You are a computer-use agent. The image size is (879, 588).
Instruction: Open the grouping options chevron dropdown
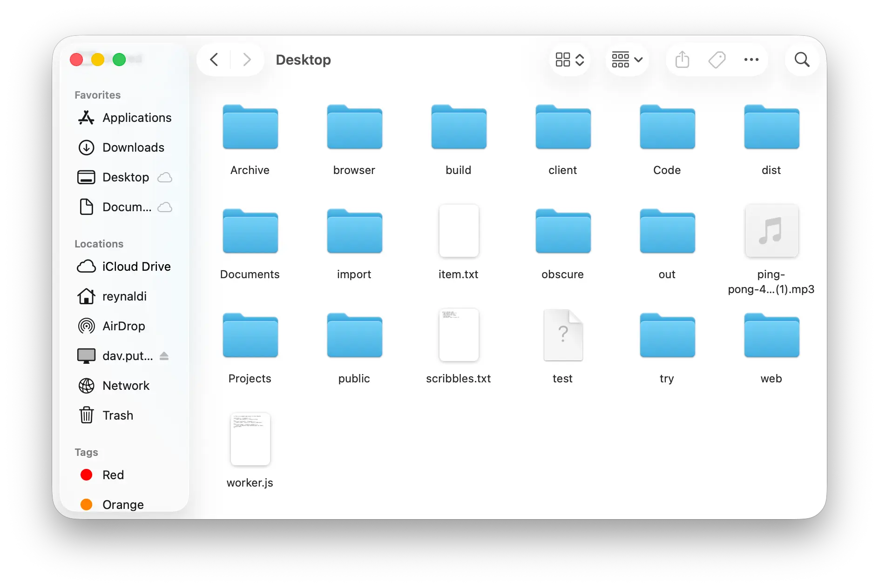[x=627, y=60]
